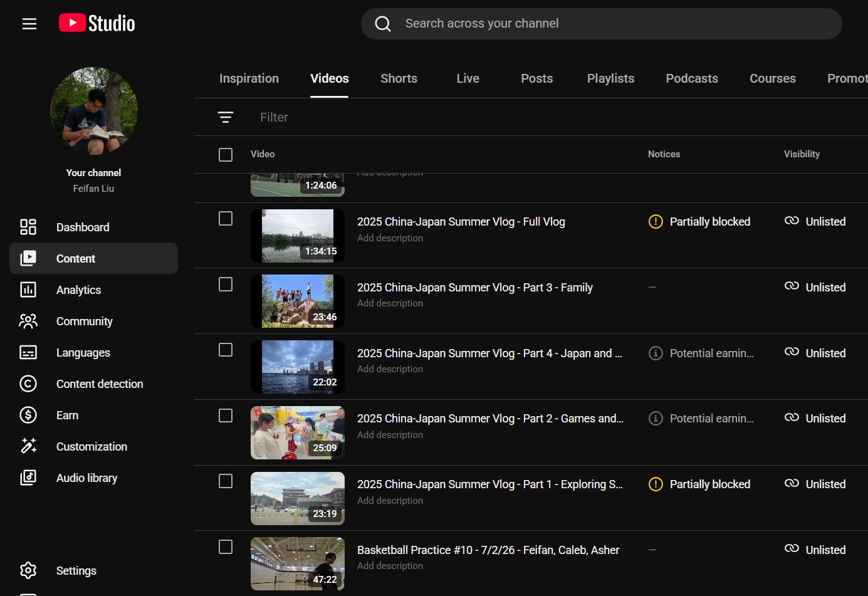
Task: Click the Community people icon
Action: coord(28,321)
